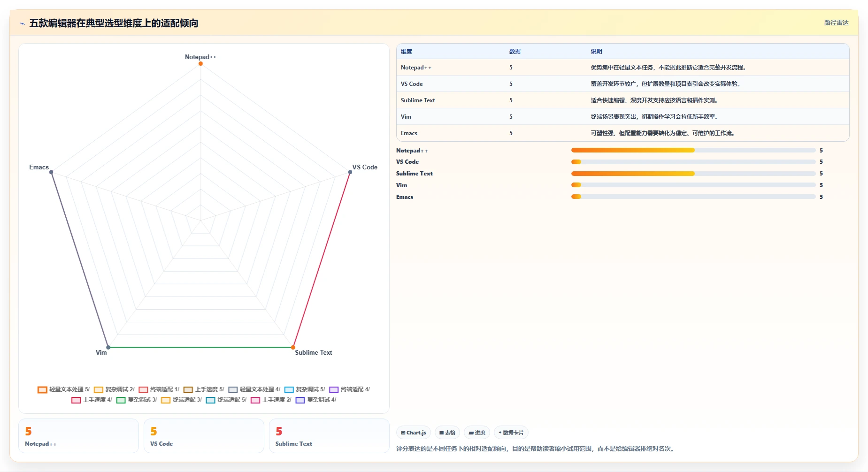This screenshot has height=472, width=868.
Task: Click the Chart.js tag chip
Action: tap(414, 433)
